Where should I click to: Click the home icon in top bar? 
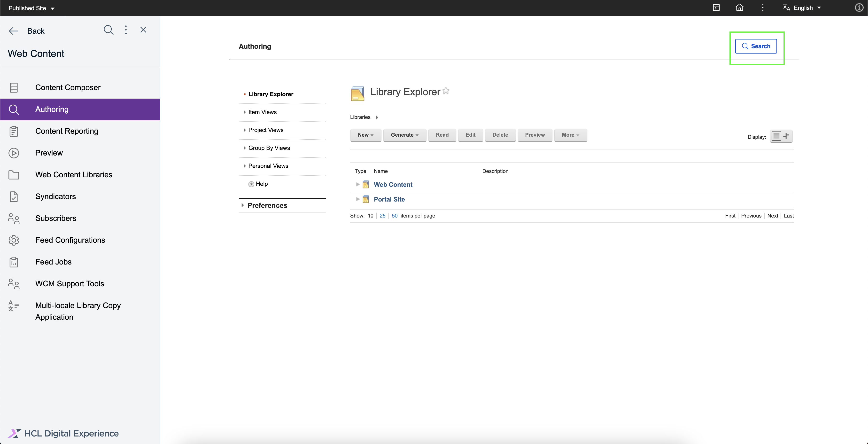click(739, 8)
